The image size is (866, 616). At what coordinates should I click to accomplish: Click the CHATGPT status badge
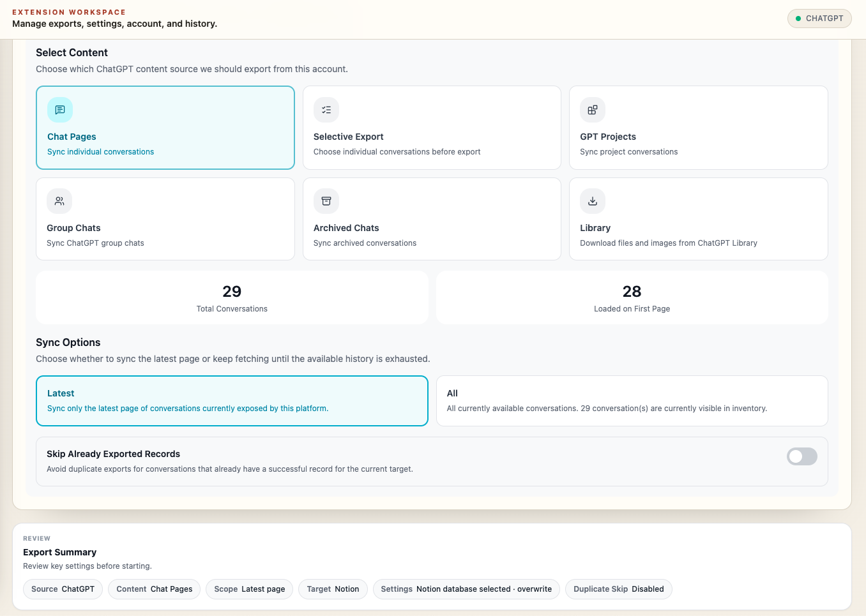(819, 19)
